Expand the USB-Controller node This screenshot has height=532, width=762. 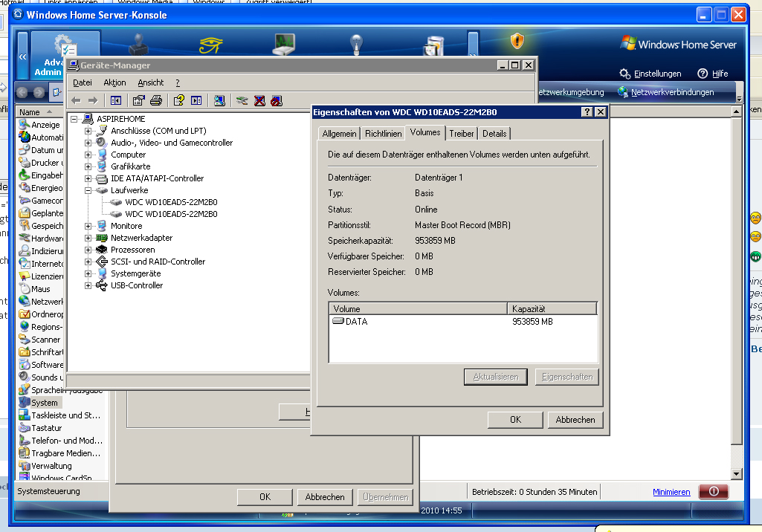point(88,285)
